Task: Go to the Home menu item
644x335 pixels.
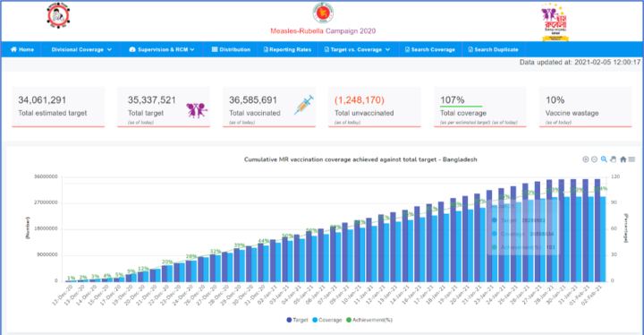Action: tap(22, 49)
